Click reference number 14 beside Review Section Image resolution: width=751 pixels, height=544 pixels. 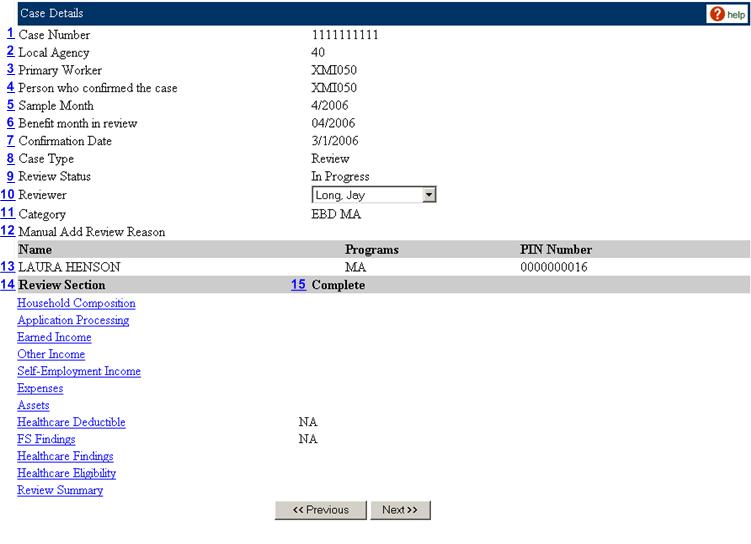(7, 285)
